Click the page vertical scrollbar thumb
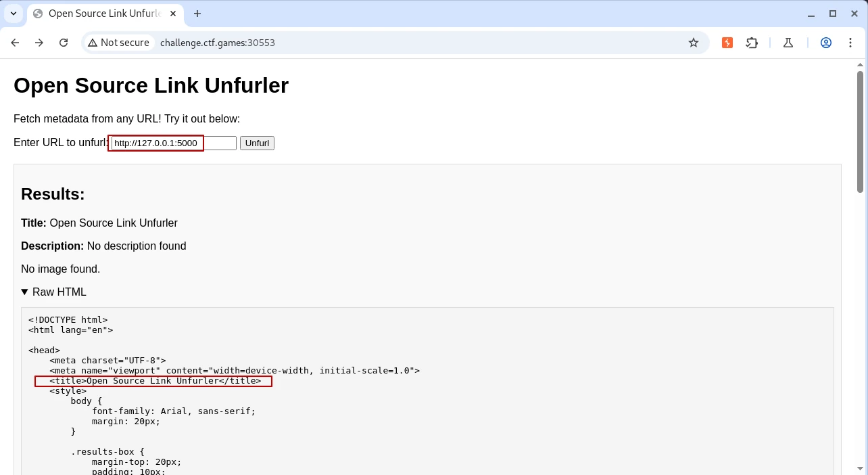 (x=860, y=131)
